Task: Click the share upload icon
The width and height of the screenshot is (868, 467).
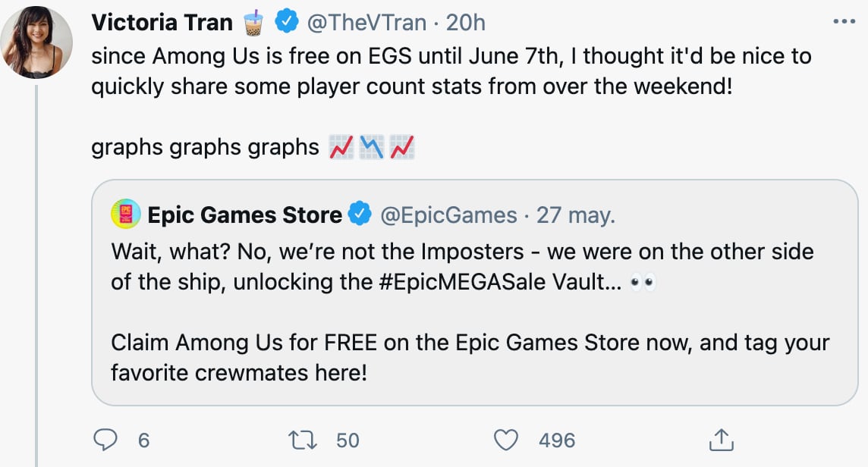Action: pyautogui.click(x=720, y=440)
